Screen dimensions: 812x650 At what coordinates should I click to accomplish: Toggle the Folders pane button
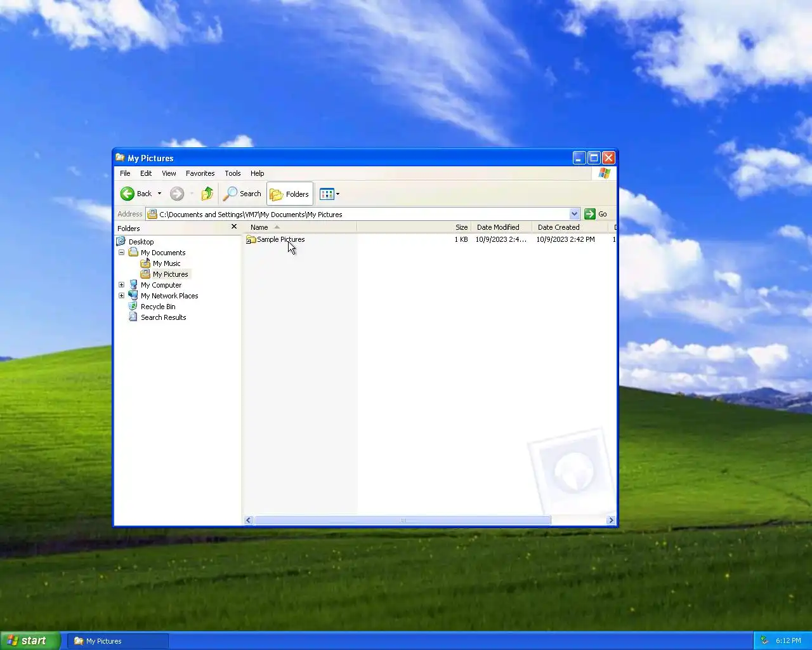point(290,194)
